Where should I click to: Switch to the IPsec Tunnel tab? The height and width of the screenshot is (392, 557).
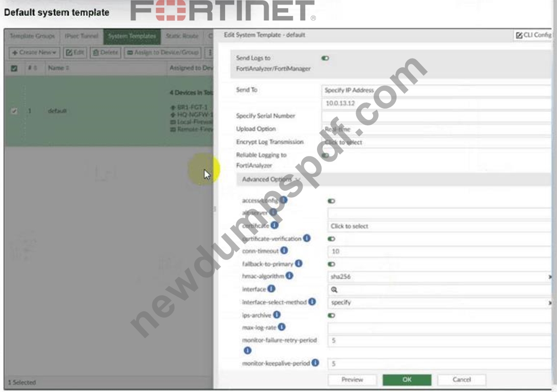tap(82, 36)
